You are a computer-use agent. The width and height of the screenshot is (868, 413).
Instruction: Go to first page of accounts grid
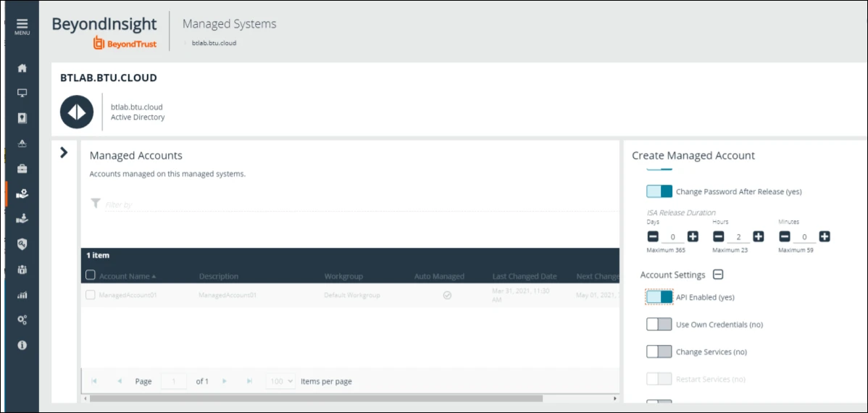pos(94,381)
